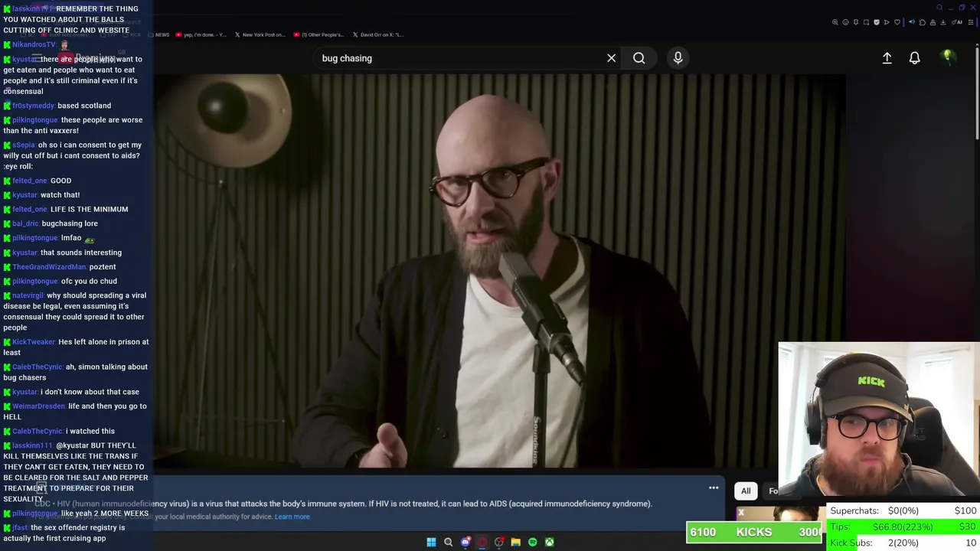Viewport: 980px width, 551px height.
Task: Open Spotify from the taskbar
Action: [x=532, y=542]
